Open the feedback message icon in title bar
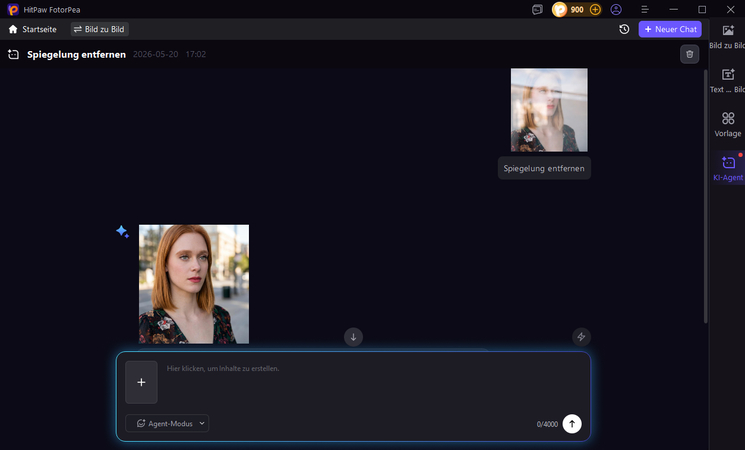This screenshot has height=450, width=745. (537, 10)
